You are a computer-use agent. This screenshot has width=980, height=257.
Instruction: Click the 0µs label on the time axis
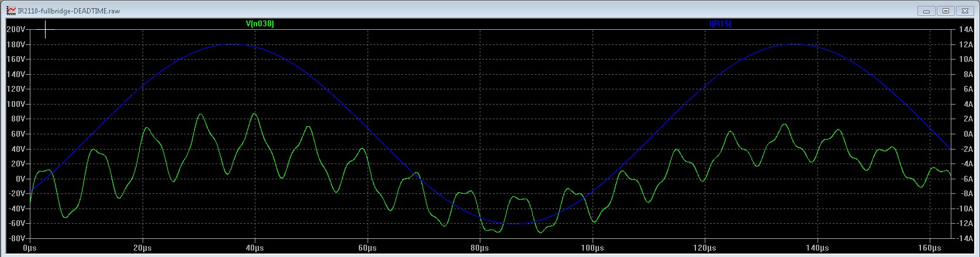pyautogui.click(x=30, y=248)
